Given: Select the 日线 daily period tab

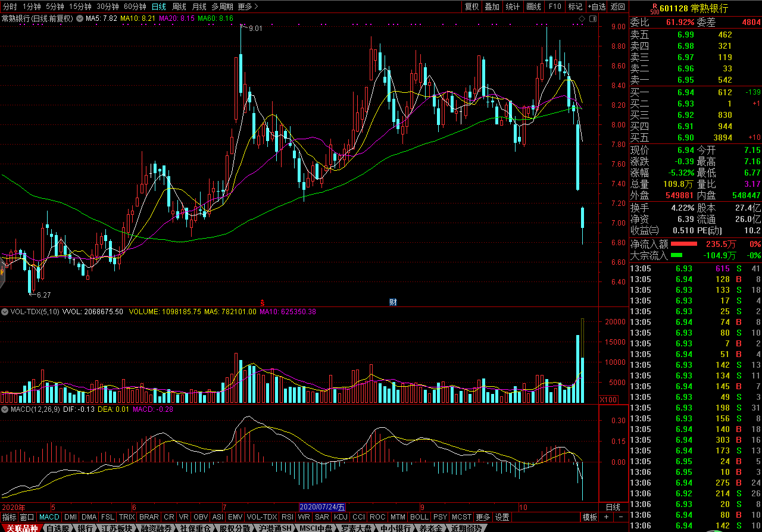Looking at the screenshot, I should coord(159,7).
